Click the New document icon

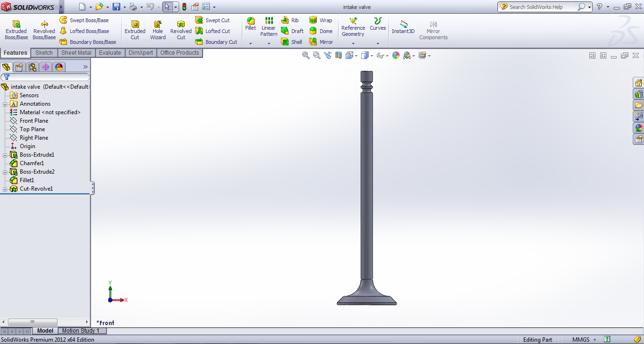point(83,7)
